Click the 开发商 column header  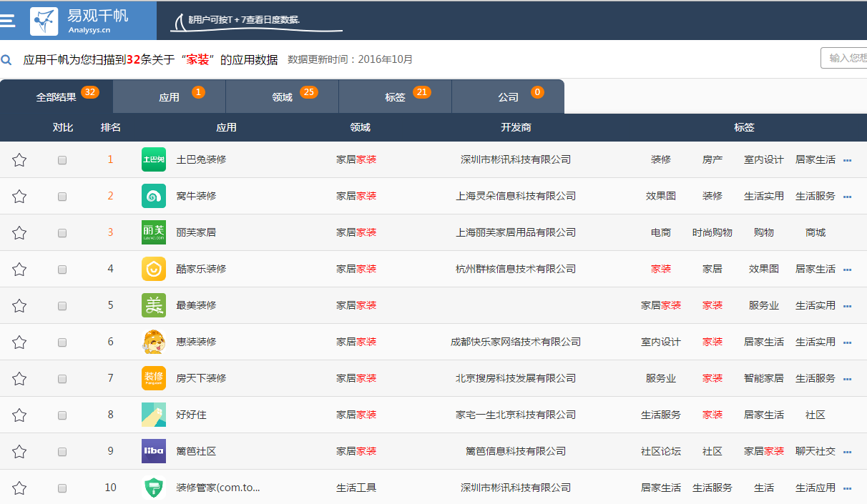516,127
